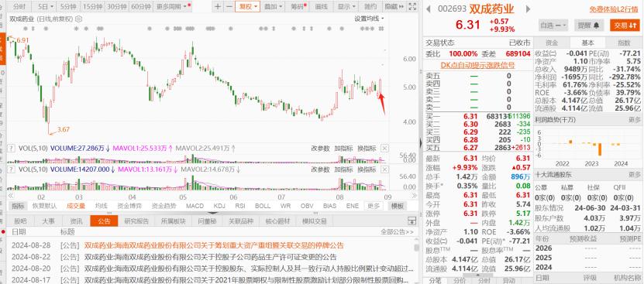Select KDJ indicator

pyautogui.click(x=219, y=206)
